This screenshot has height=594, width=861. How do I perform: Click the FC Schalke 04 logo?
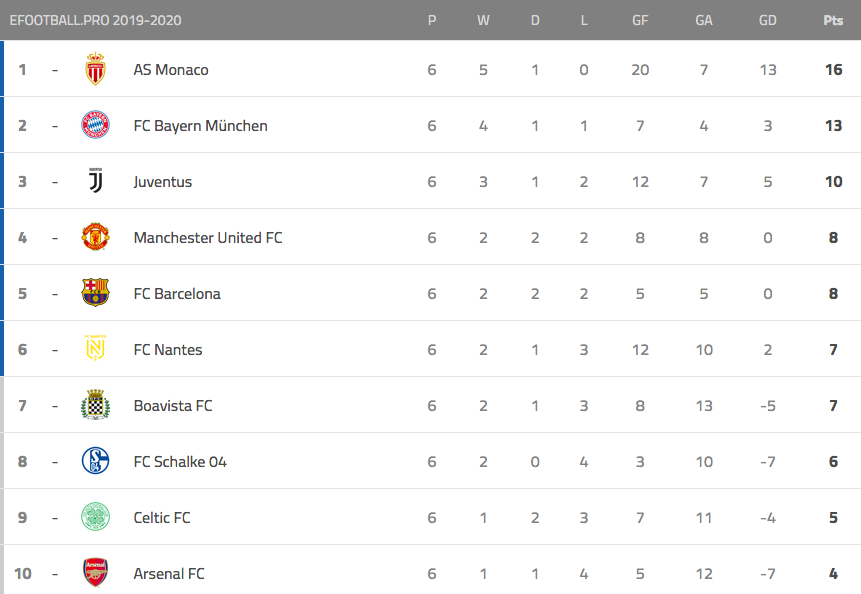pos(96,461)
